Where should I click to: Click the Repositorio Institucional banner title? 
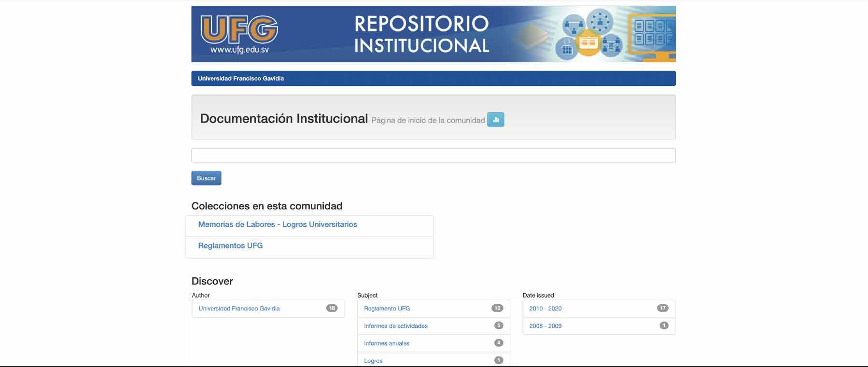coord(421,34)
